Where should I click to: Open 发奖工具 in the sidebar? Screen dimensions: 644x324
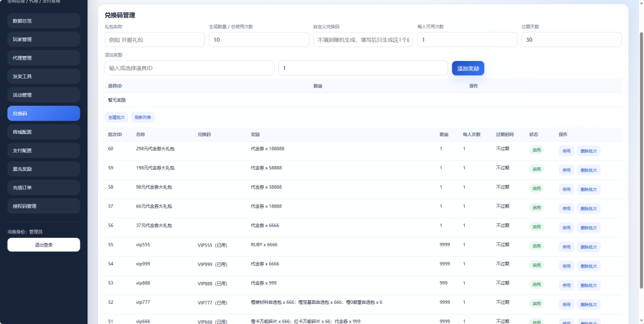pos(43,76)
